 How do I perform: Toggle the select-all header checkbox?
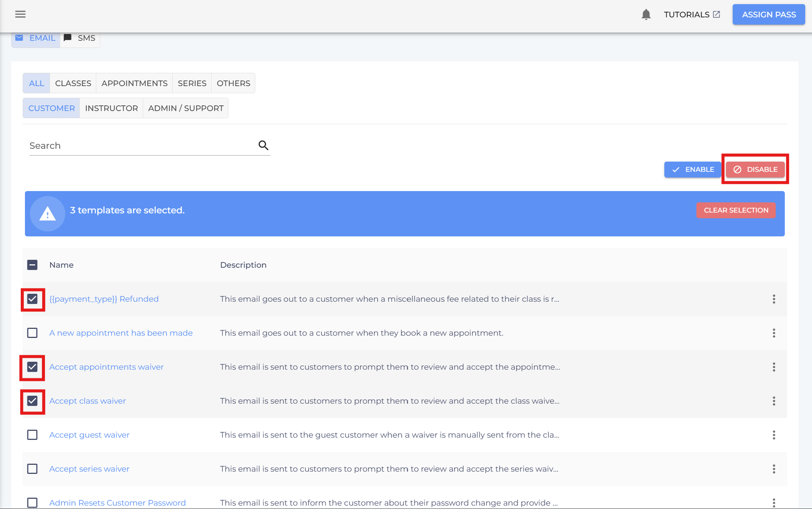click(x=32, y=265)
